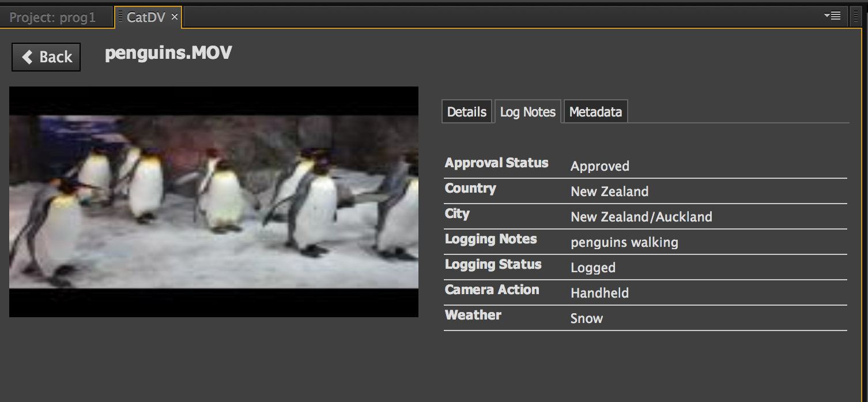Switch to the Project: prog1 tab
This screenshot has height=402, width=868.
[53, 17]
